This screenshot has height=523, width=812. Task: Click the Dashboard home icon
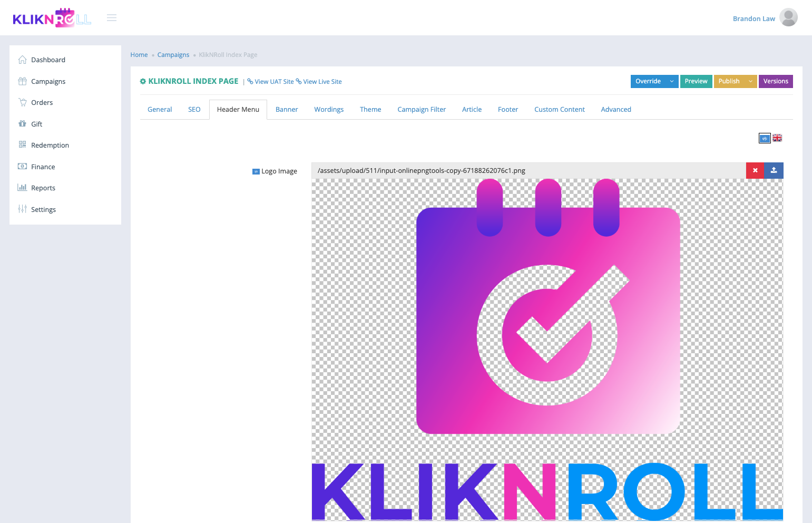pyautogui.click(x=22, y=60)
